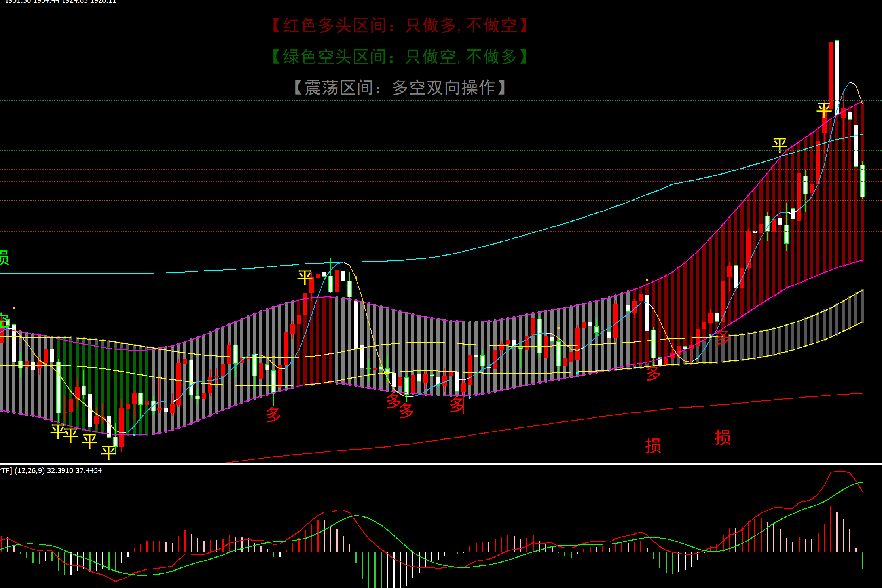Screen dimensions: 882x588
Task: Click the left red 损 stop-loss marker
Action: [x=653, y=446]
